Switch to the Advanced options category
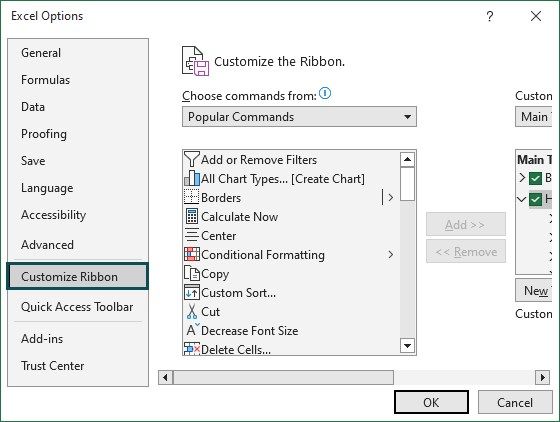The height and width of the screenshot is (422, 560). [48, 245]
